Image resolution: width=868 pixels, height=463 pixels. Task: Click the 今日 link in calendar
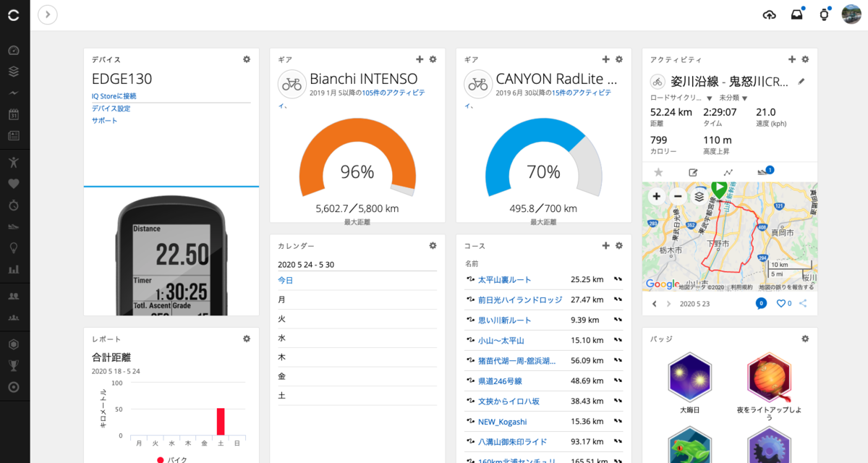[286, 280]
